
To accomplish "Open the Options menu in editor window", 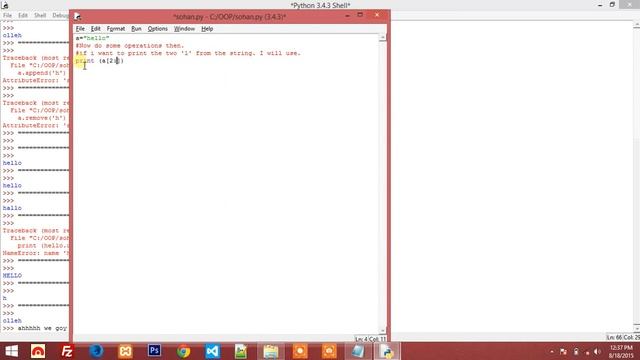I will pos(158,29).
